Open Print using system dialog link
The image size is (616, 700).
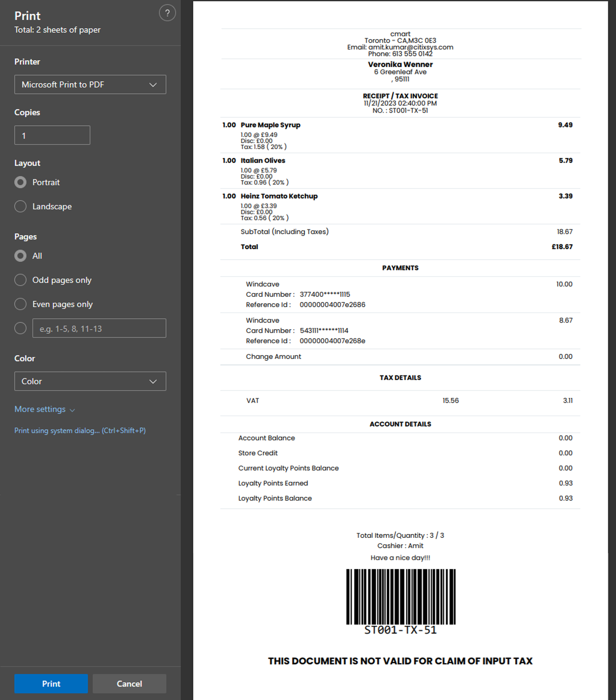tap(80, 431)
